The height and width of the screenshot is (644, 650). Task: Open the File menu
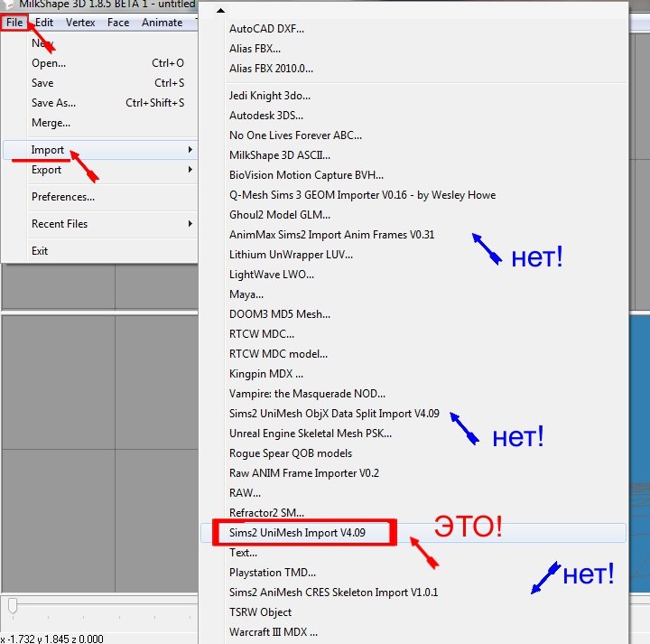coord(14,23)
